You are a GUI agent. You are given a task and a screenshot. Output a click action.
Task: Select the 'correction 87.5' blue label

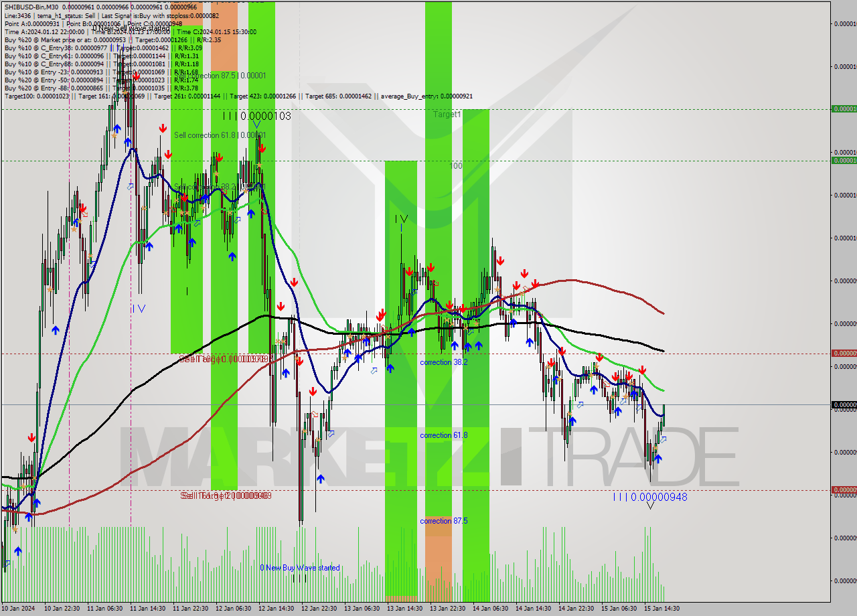(444, 521)
